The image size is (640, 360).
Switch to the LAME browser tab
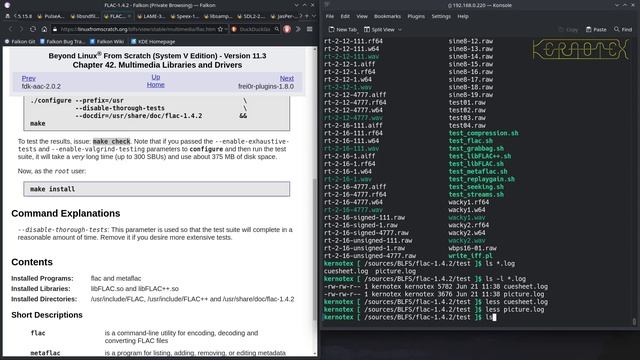tap(151, 16)
